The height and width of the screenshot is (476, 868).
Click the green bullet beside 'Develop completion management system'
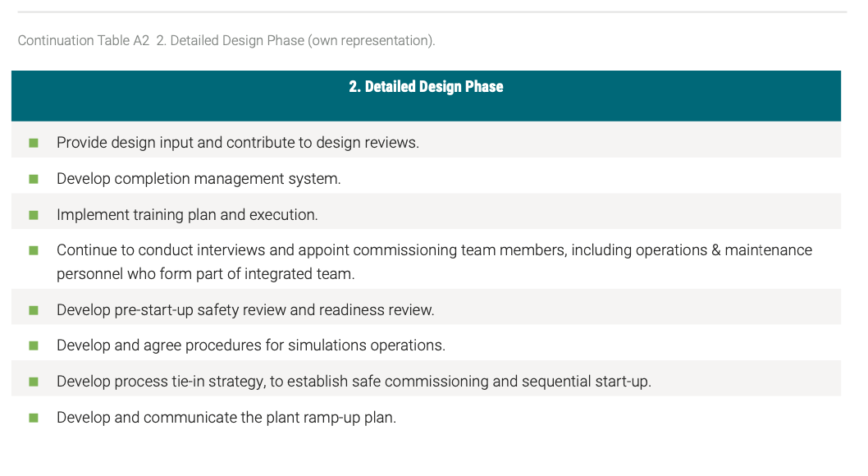pyautogui.click(x=34, y=180)
